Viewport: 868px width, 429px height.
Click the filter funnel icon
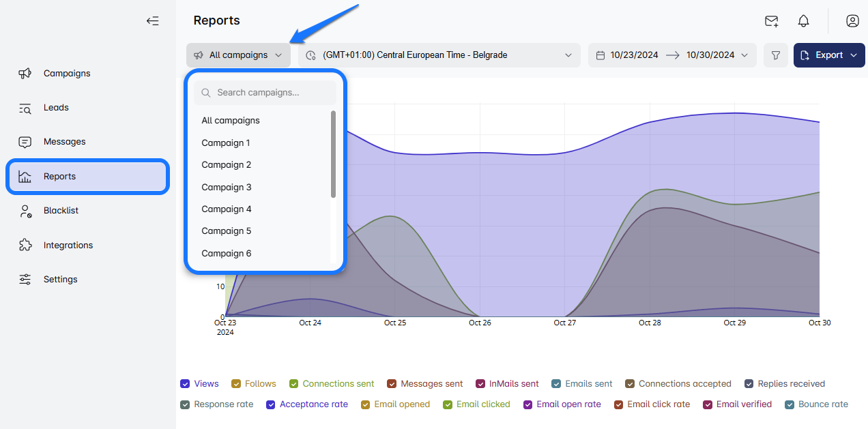775,55
